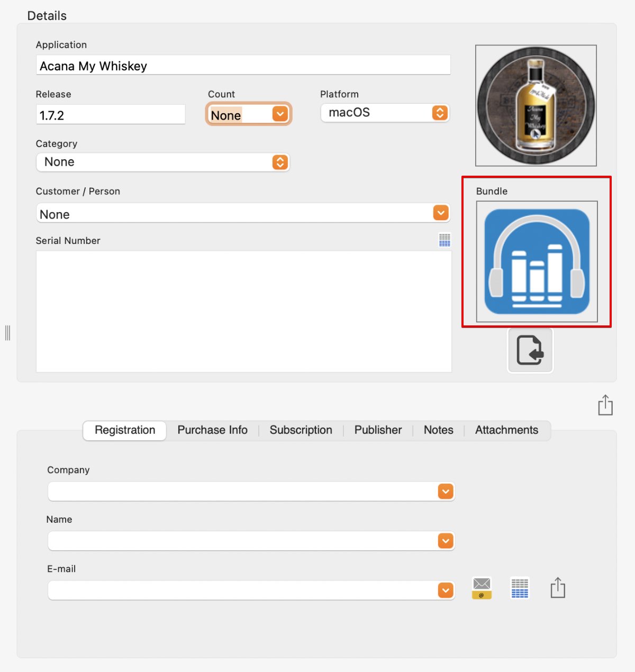Screen dimensions: 635x672
Task: Click the Bundle label
Action: click(x=492, y=191)
